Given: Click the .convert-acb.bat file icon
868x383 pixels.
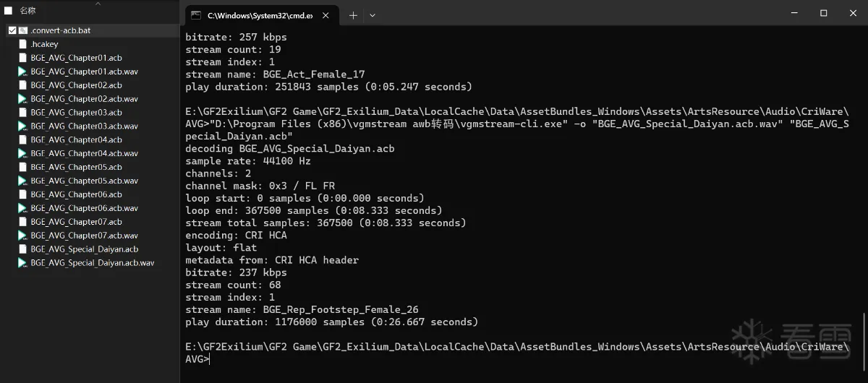Looking at the screenshot, I should [22, 30].
